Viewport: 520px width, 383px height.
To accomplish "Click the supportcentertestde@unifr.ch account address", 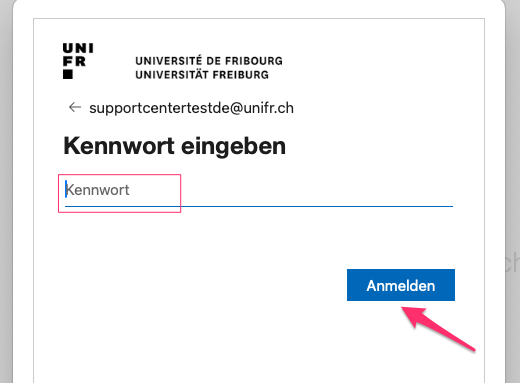I will click(191, 108).
